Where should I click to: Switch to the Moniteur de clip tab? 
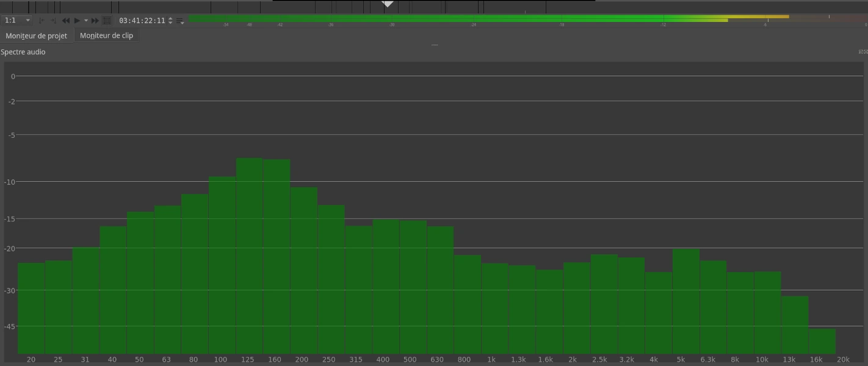pos(106,35)
